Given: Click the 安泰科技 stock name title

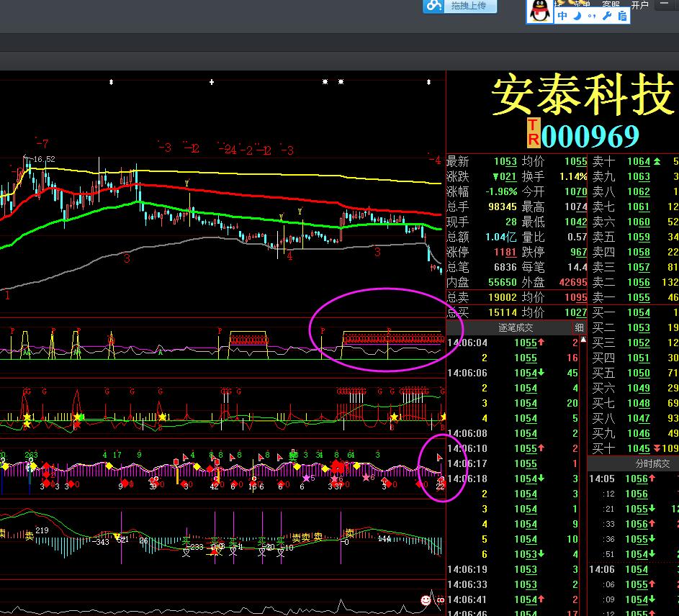Looking at the screenshot, I should click(x=583, y=94).
